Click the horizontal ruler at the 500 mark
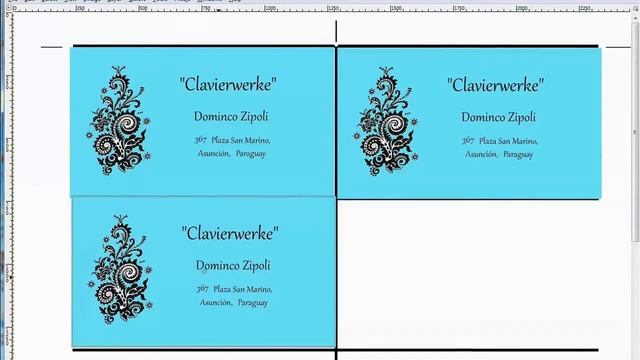 [142, 8]
